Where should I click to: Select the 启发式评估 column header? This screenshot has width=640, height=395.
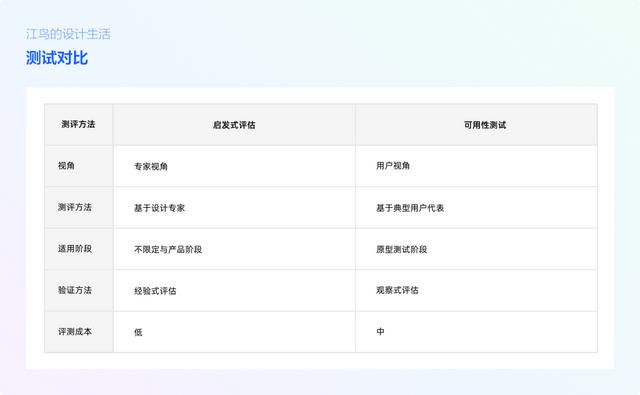pyautogui.click(x=234, y=125)
